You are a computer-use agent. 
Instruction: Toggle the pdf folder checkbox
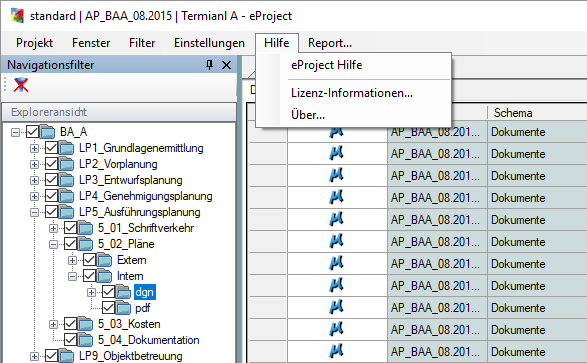point(109,308)
